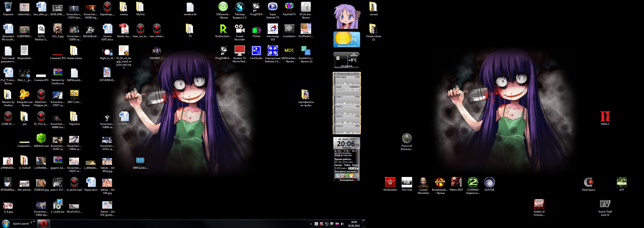
Task: Show hidden system tray icons
Action: coord(311,224)
